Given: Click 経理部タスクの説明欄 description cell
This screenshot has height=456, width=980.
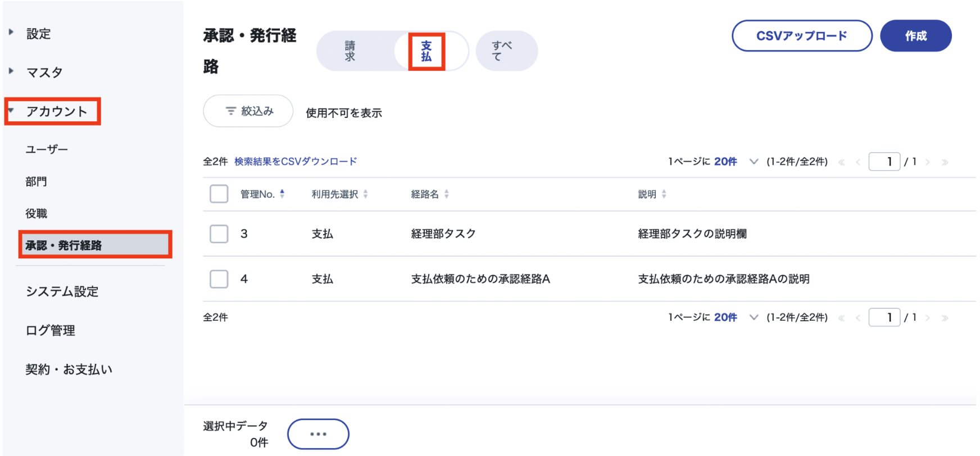Looking at the screenshot, I should coord(692,234).
